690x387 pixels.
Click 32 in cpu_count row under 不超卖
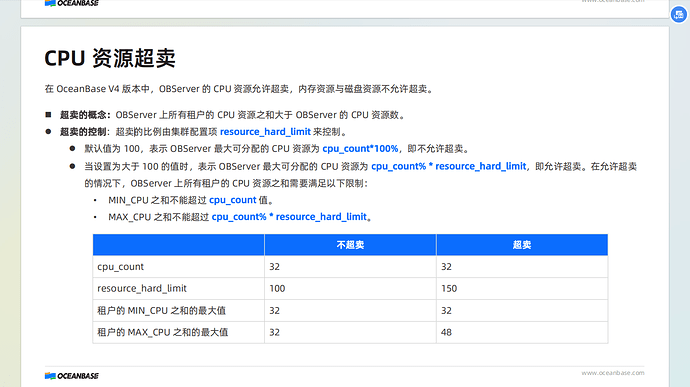point(275,267)
